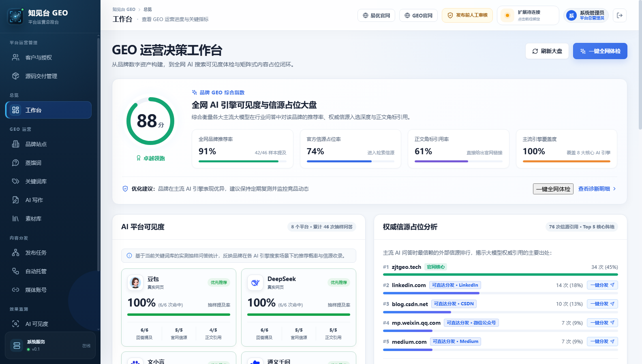Screen dimensions: 642x364
Task: Select 发布任务 menu item
Action: click(x=48, y=253)
